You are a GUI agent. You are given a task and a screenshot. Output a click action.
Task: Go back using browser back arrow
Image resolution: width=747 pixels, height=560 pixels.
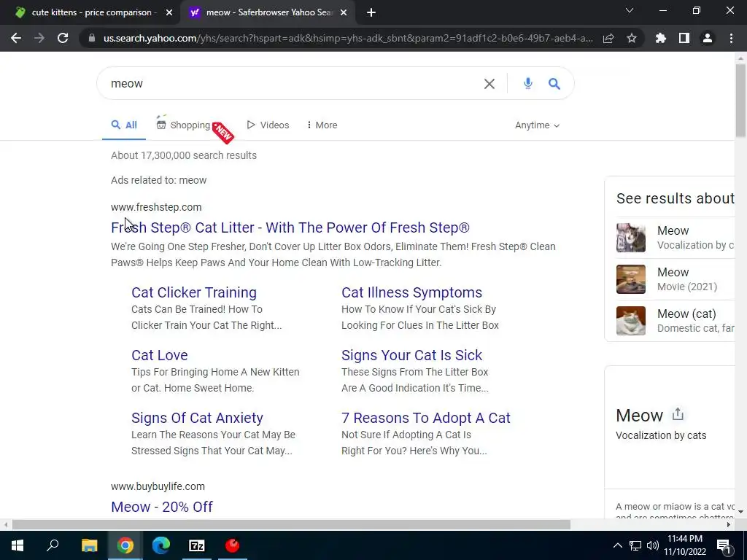click(16, 38)
